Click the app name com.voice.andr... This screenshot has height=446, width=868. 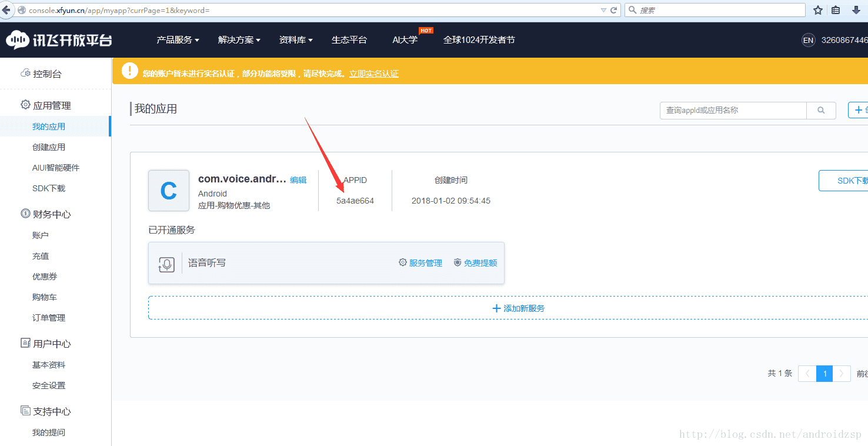pyautogui.click(x=242, y=179)
